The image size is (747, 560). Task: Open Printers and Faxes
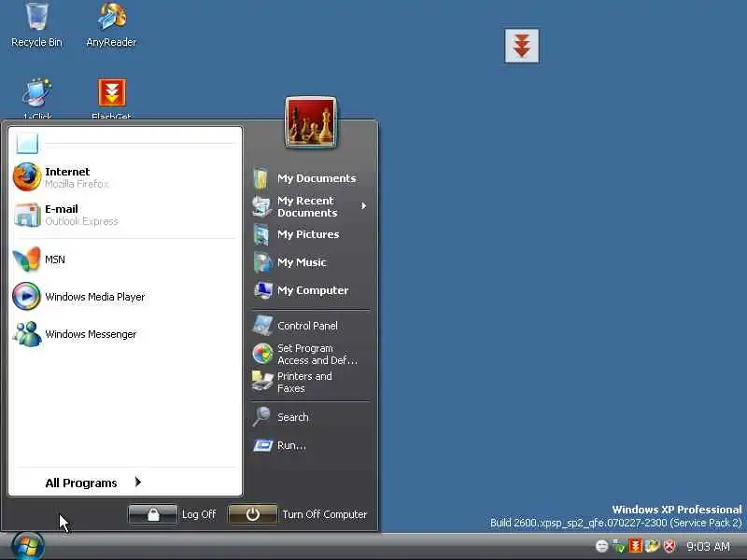tap(311, 383)
